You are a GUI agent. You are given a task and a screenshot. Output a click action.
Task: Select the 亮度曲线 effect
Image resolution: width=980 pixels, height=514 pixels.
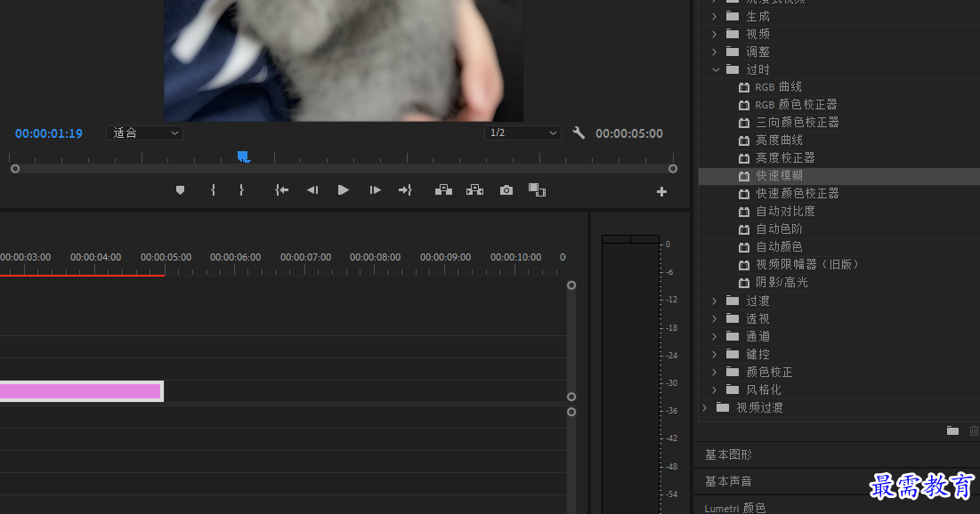(x=779, y=140)
